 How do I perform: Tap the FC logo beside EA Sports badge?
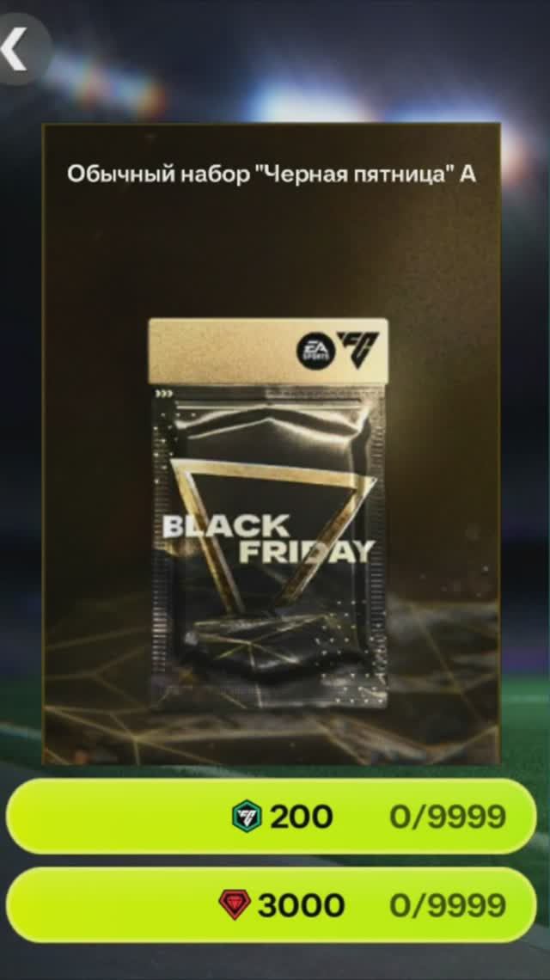358,349
